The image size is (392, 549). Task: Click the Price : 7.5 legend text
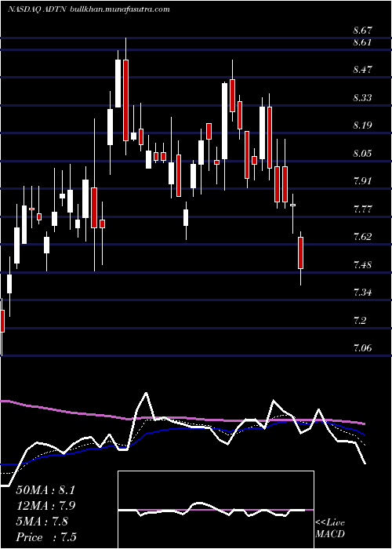tap(46, 537)
